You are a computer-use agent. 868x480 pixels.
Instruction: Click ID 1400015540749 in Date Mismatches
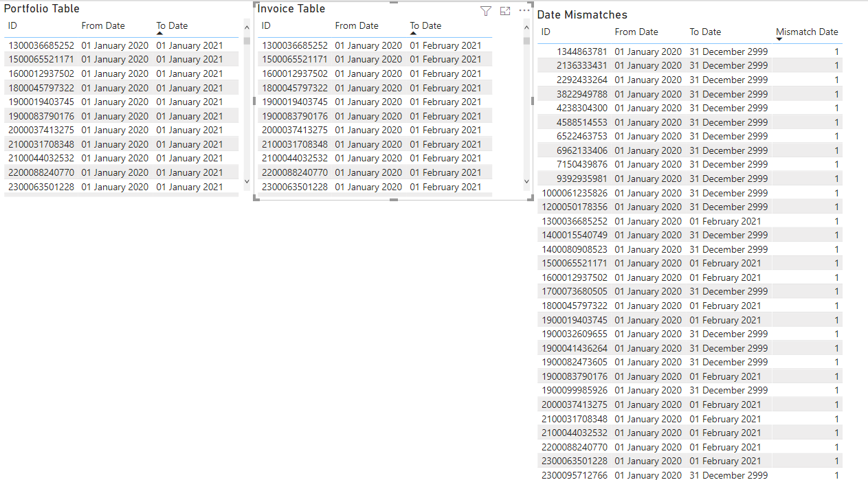[575, 235]
